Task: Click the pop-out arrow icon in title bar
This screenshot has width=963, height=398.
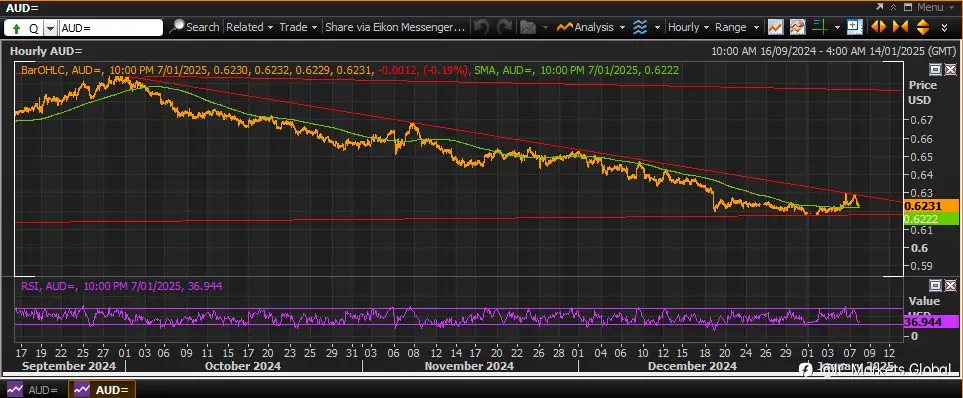Action: 880,7
